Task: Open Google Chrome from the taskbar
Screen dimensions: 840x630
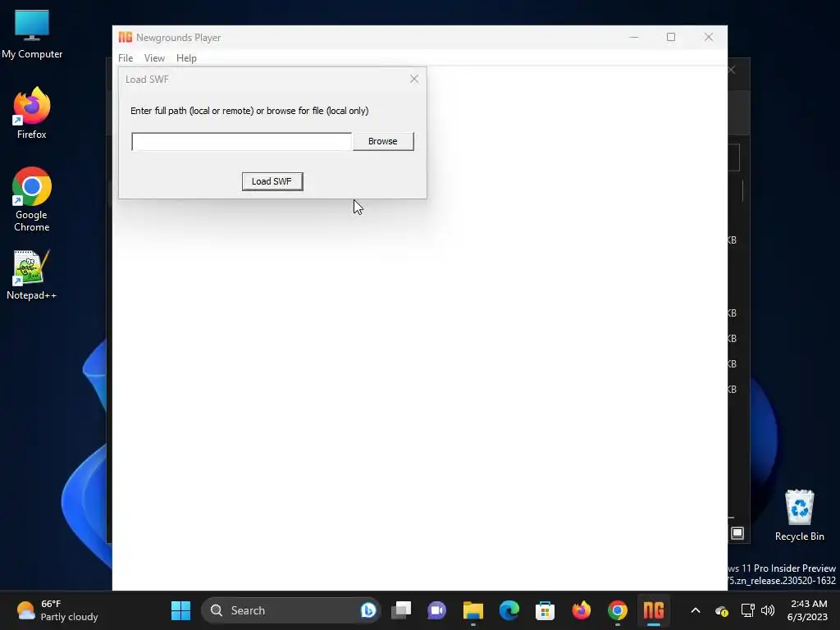Action: (617, 610)
